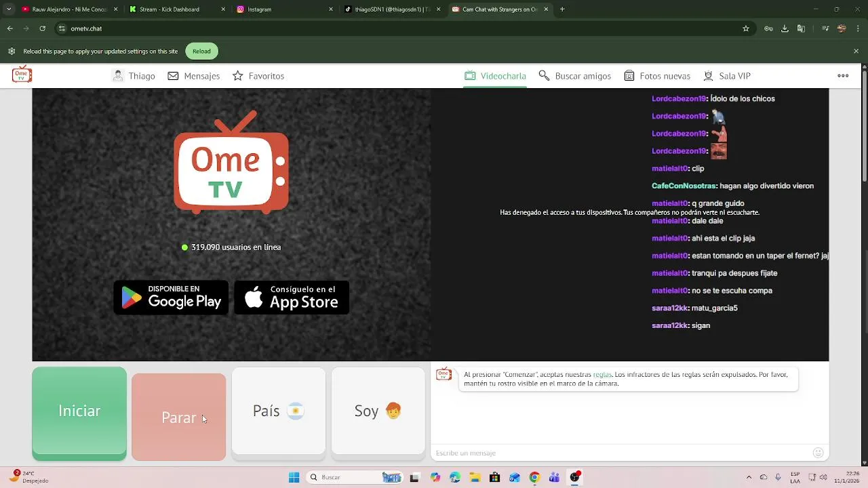Switch to Rauw Alejandro YouTube tab
868x488 pixels.
(x=69, y=9)
